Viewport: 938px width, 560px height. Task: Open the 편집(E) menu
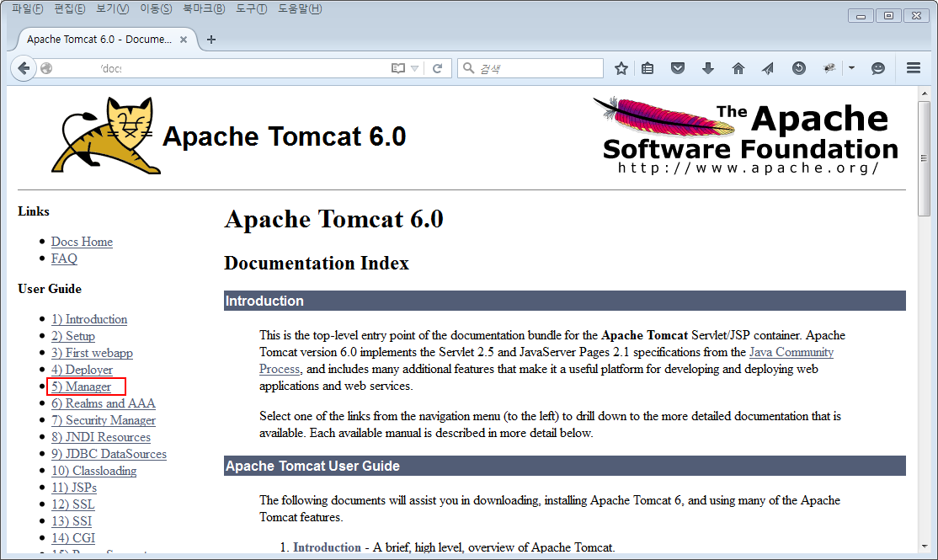click(x=69, y=8)
